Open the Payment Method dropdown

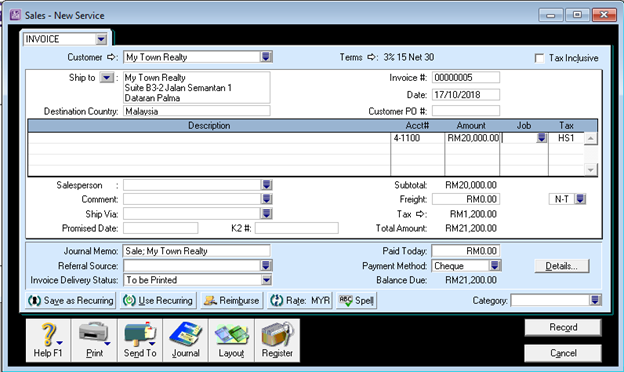click(x=495, y=265)
